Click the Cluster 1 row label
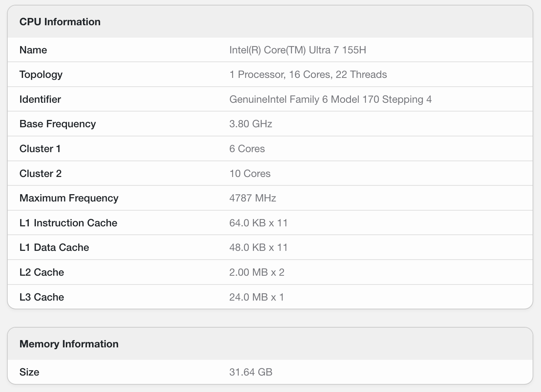The image size is (541, 392). point(40,149)
